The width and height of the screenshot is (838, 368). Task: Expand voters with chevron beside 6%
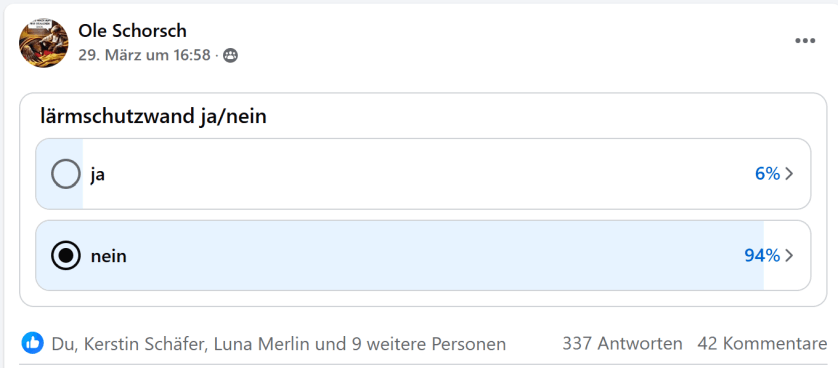(789, 174)
